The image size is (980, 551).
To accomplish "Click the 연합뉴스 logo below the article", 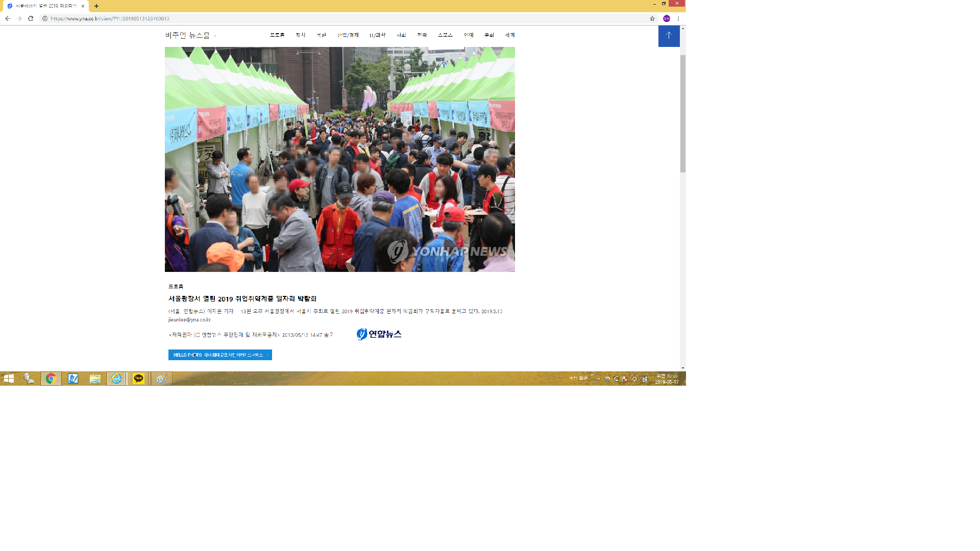I will (379, 334).
